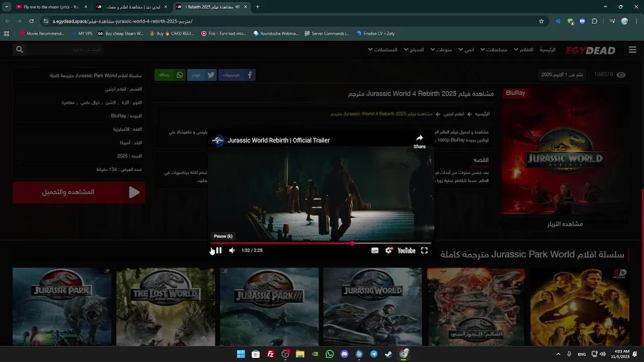The height and width of the screenshot is (362, 644).
Task: Go to الرئيسية in the top navigation
Action: [x=547, y=50]
